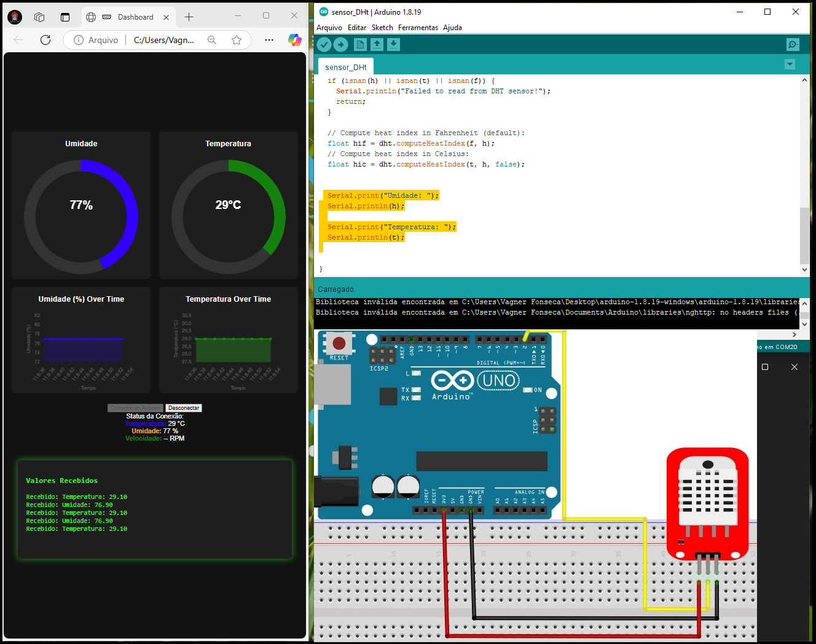This screenshot has width=816, height=644.
Task: Upload the sketch with the arrow icon
Action: pyautogui.click(x=340, y=44)
